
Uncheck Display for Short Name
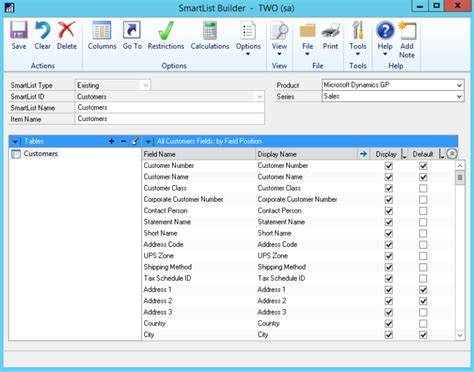(389, 233)
